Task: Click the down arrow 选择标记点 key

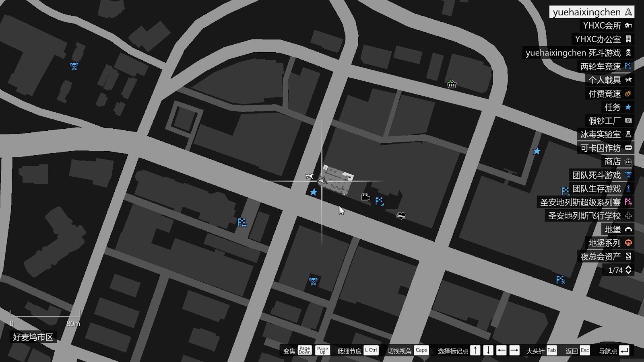Action: click(488, 350)
